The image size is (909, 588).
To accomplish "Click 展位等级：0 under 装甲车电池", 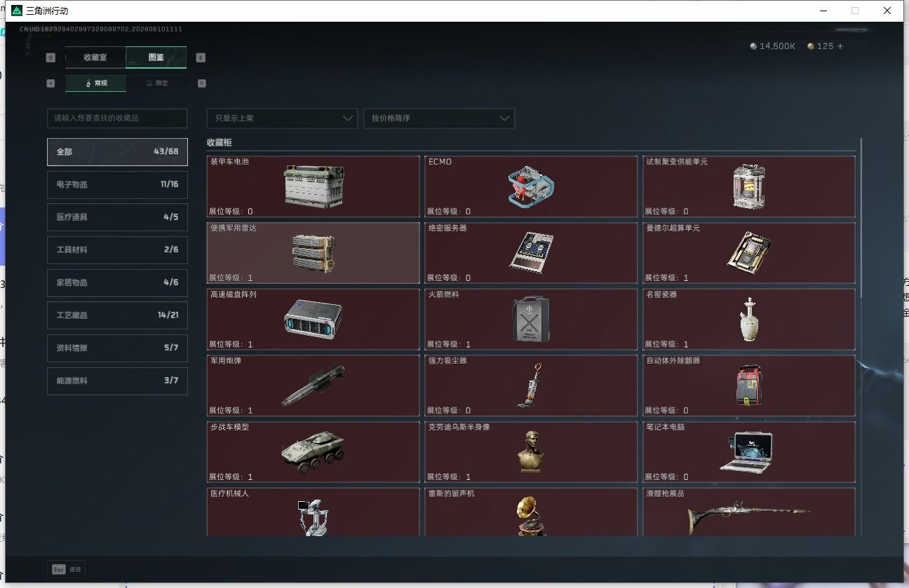I will click(231, 211).
